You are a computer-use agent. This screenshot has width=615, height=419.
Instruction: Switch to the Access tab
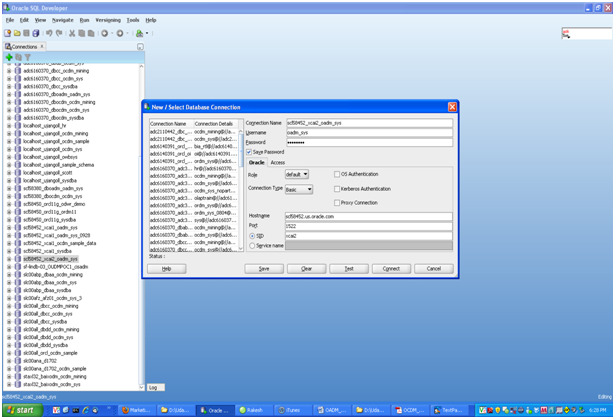pyautogui.click(x=278, y=162)
